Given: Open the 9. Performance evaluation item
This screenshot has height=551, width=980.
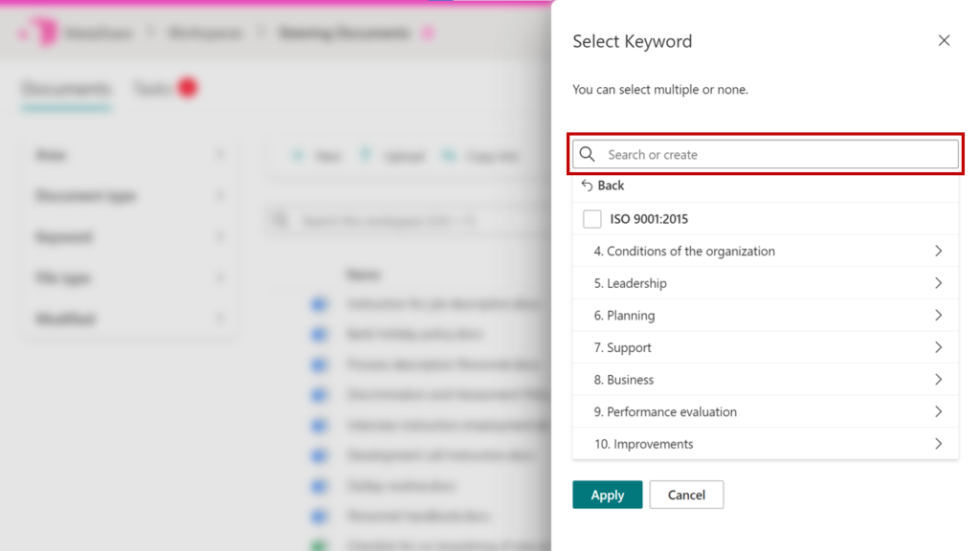Looking at the screenshot, I should (x=665, y=411).
